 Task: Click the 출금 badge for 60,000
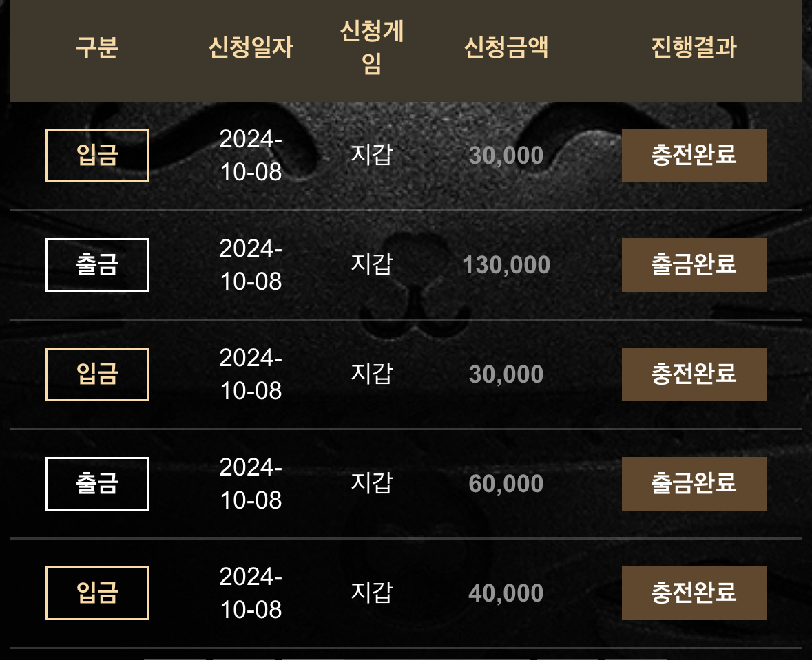tap(97, 484)
